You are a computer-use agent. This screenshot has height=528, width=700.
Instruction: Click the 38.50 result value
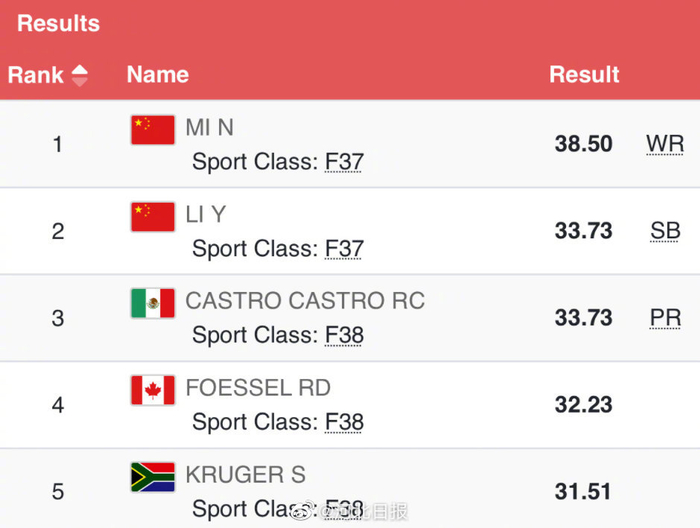(x=583, y=144)
